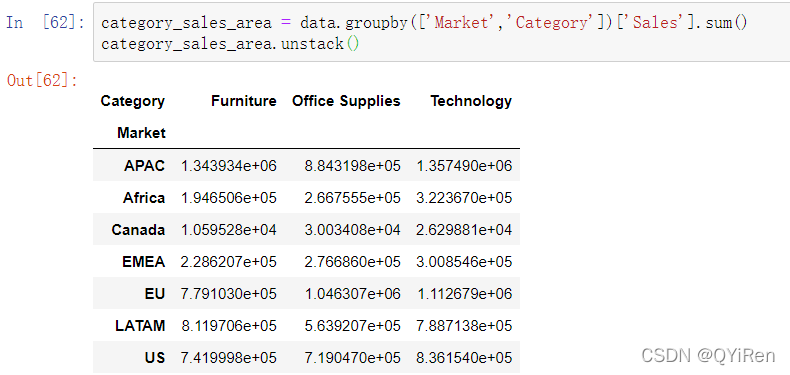
Task: Click EMEA Office Supplies value 2.766860e+05
Action: click(x=353, y=262)
